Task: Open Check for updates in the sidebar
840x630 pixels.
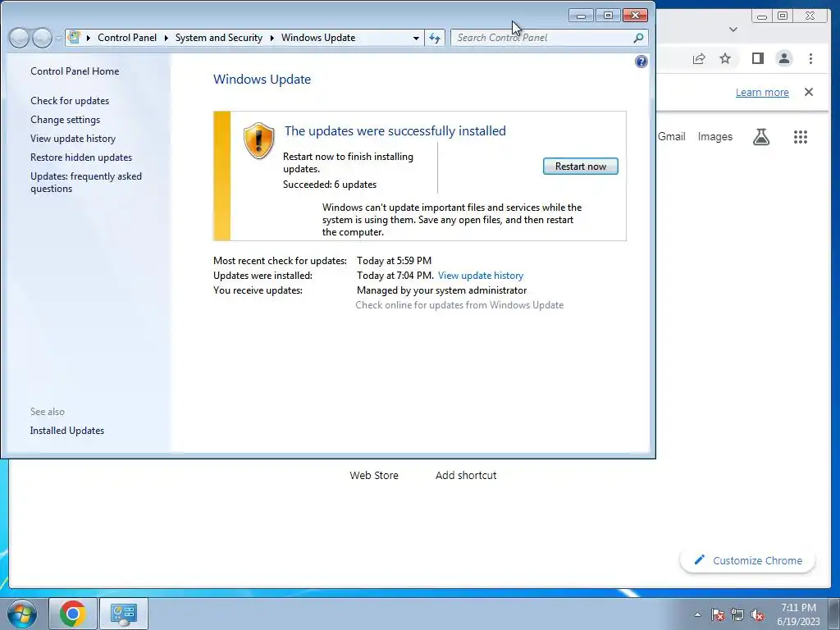Action: 70,101
